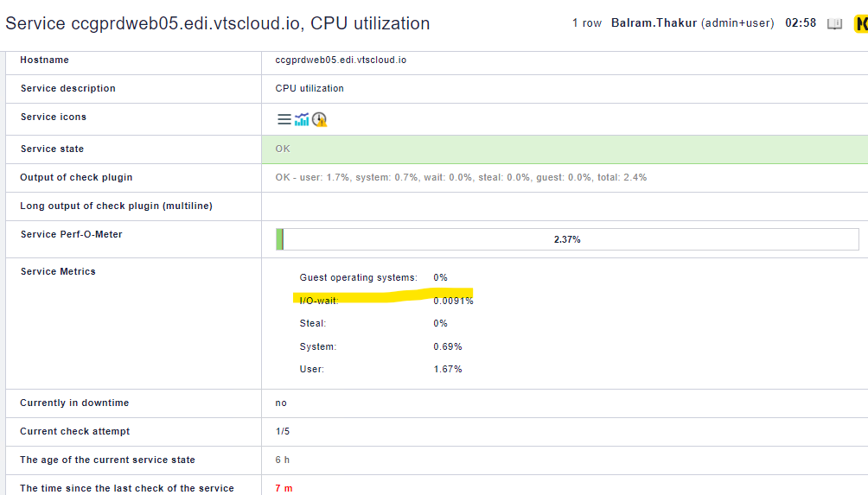Click the User metric value 1.67%
Image resolution: width=868 pixels, height=495 pixels.
pos(448,369)
